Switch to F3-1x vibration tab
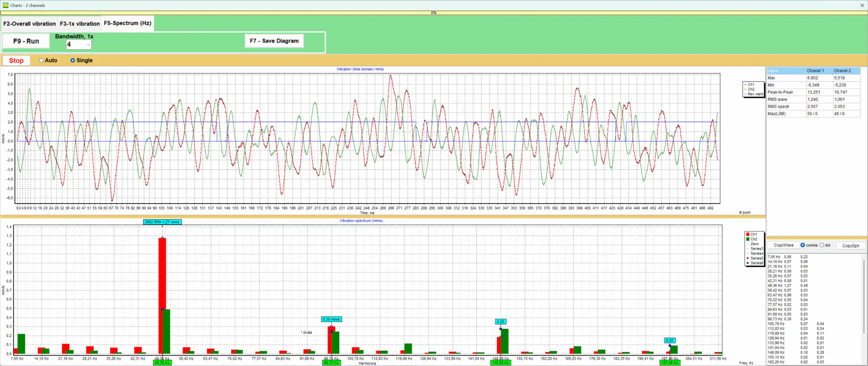This screenshot has width=868, height=366. [x=80, y=24]
